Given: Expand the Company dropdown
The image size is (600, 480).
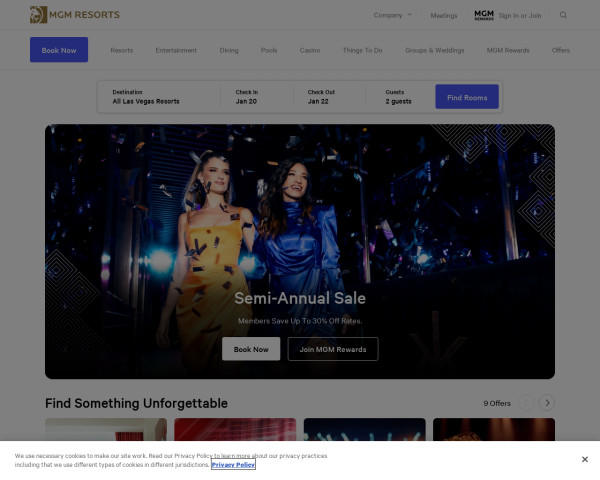Looking at the screenshot, I should (393, 15).
